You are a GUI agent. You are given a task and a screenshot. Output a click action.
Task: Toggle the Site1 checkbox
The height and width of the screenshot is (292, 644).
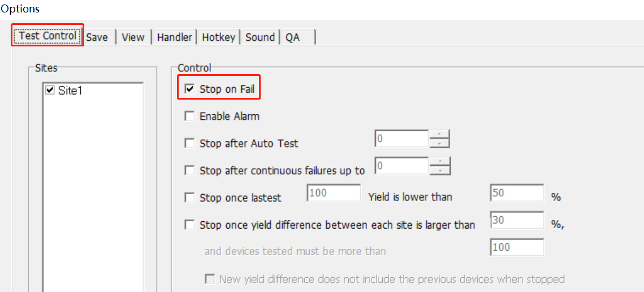(49, 90)
